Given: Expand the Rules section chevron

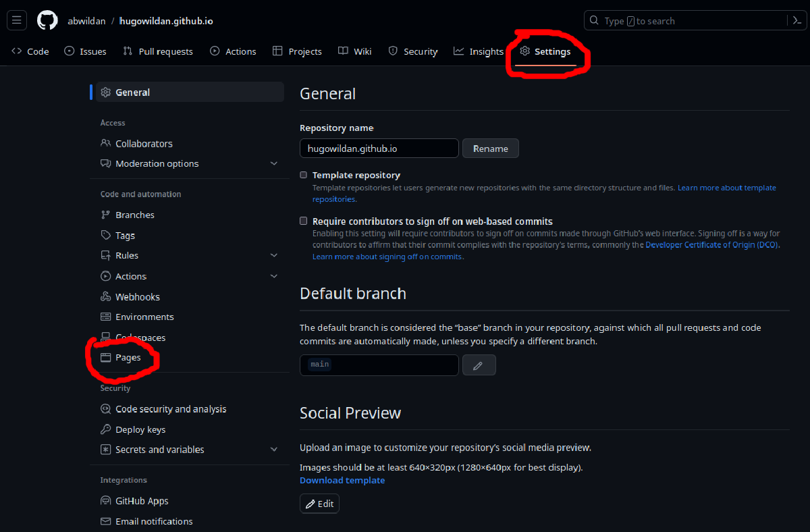Looking at the screenshot, I should coord(274,255).
